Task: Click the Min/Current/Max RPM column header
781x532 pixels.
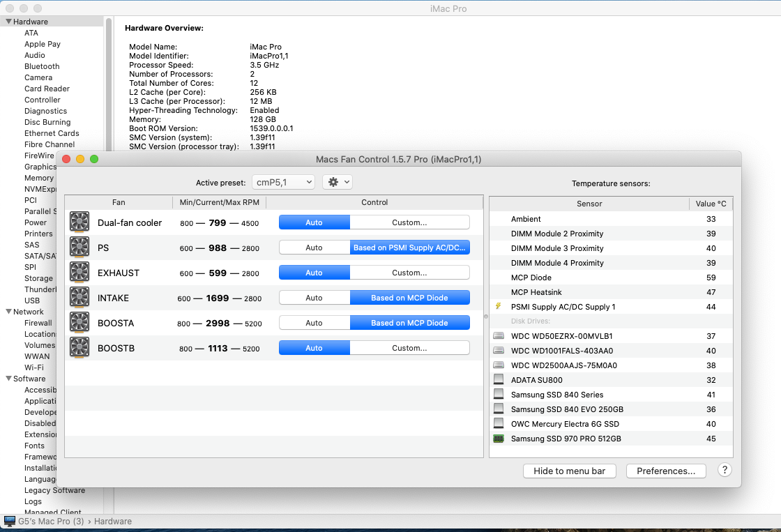Action: coord(219,202)
